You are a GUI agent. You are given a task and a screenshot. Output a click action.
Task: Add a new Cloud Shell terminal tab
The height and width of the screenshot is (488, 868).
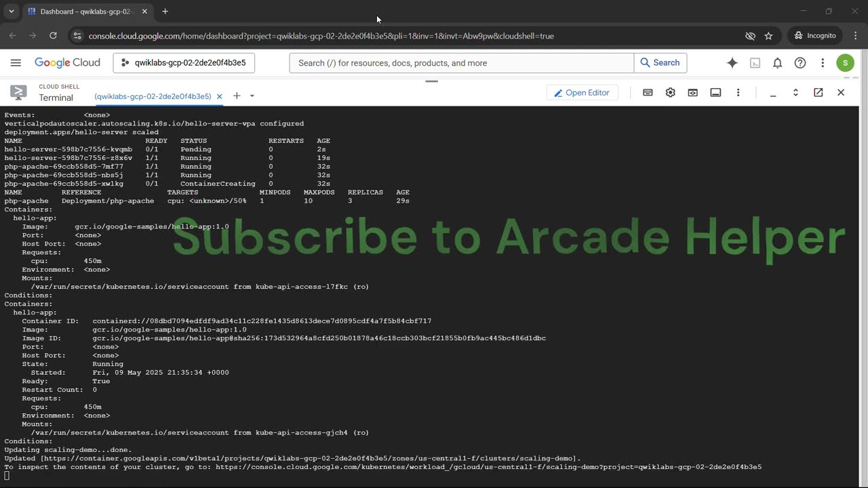click(x=237, y=96)
